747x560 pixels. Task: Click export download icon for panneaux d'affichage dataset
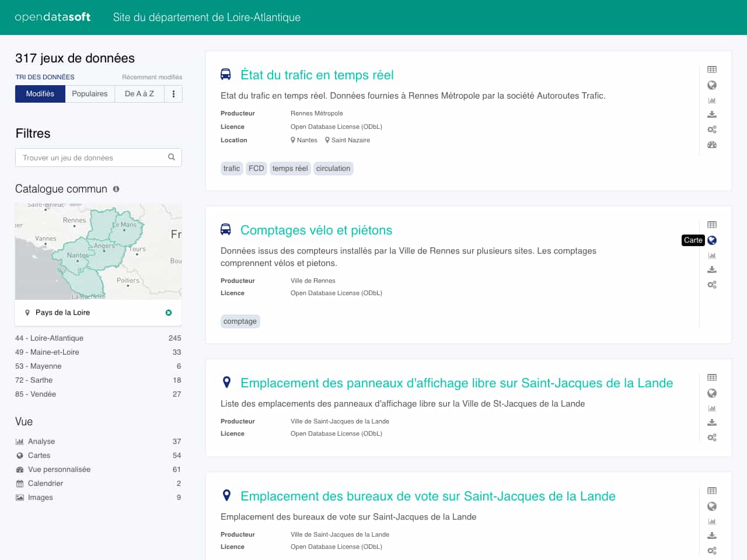click(711, 422)
